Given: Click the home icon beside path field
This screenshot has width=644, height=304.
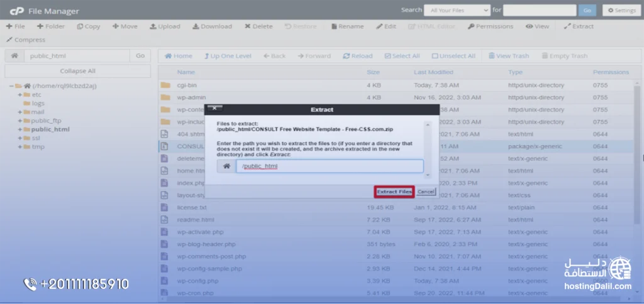Looking at the screenshot, I should 14,56.
